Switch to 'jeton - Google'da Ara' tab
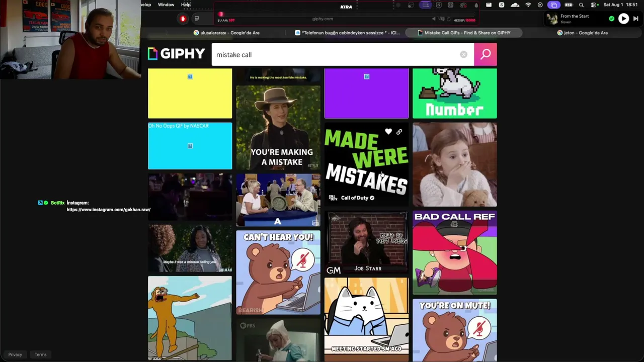This screenshot has width=644, height=362. (x=583, y=33)
